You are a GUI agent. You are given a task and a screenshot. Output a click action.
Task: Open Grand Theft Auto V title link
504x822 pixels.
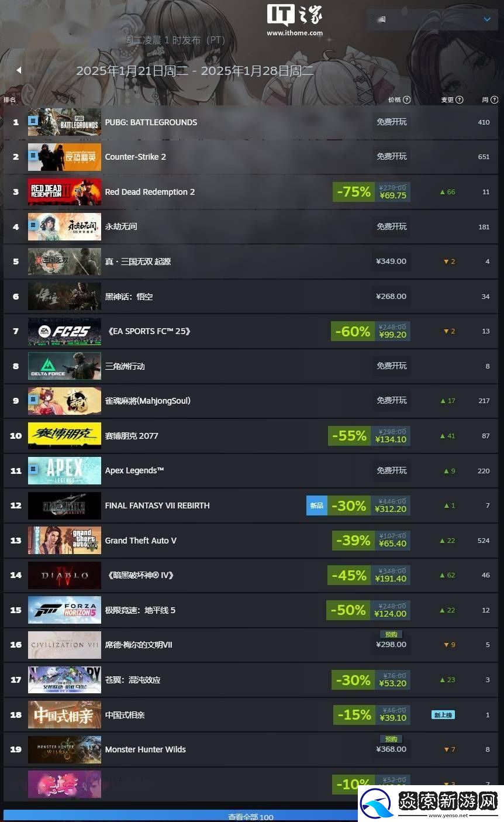click(140, 541)
